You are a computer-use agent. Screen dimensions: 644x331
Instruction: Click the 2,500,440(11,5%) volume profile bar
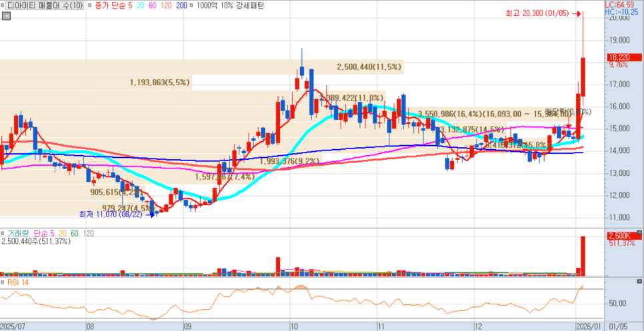[201, 67]
